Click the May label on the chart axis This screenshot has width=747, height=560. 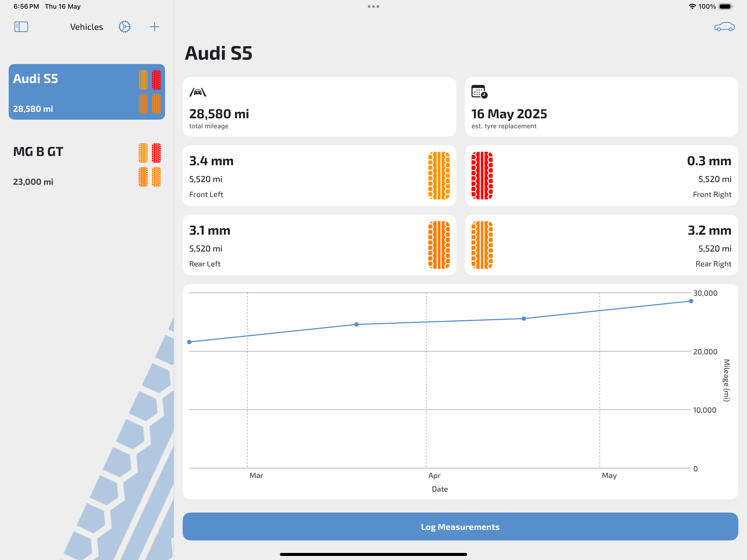(609, 476)
